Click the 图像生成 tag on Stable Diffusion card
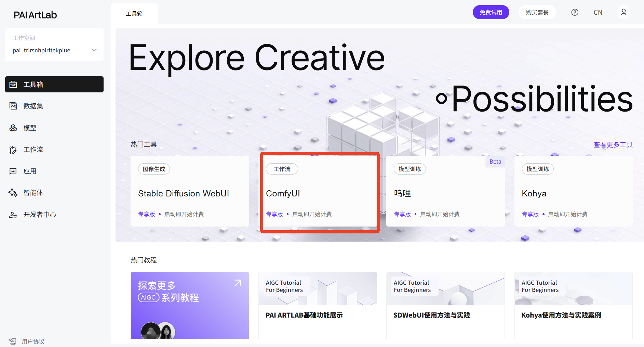This screenshot has height=347, width=644. click(x=154, y=169)
